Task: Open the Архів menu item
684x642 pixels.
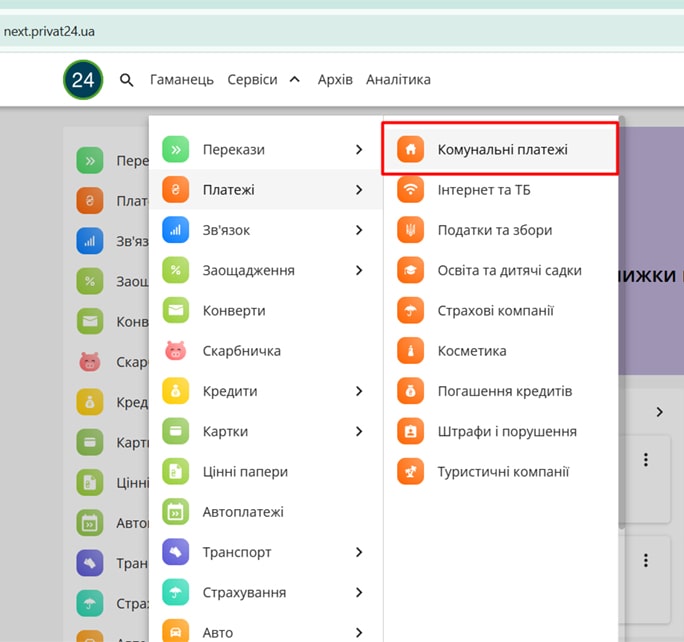Action: click(x=335, y=80)
